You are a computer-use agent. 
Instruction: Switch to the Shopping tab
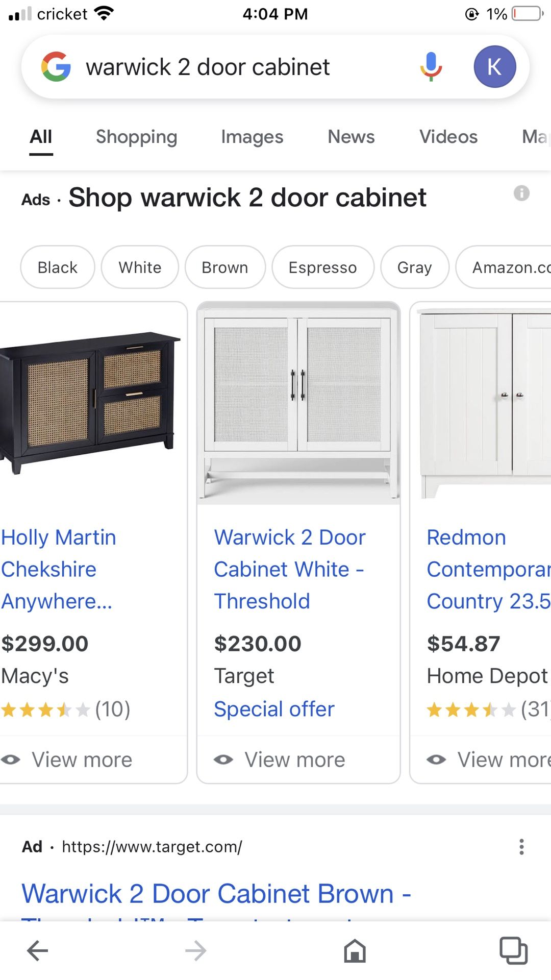(x=136, y=137)
